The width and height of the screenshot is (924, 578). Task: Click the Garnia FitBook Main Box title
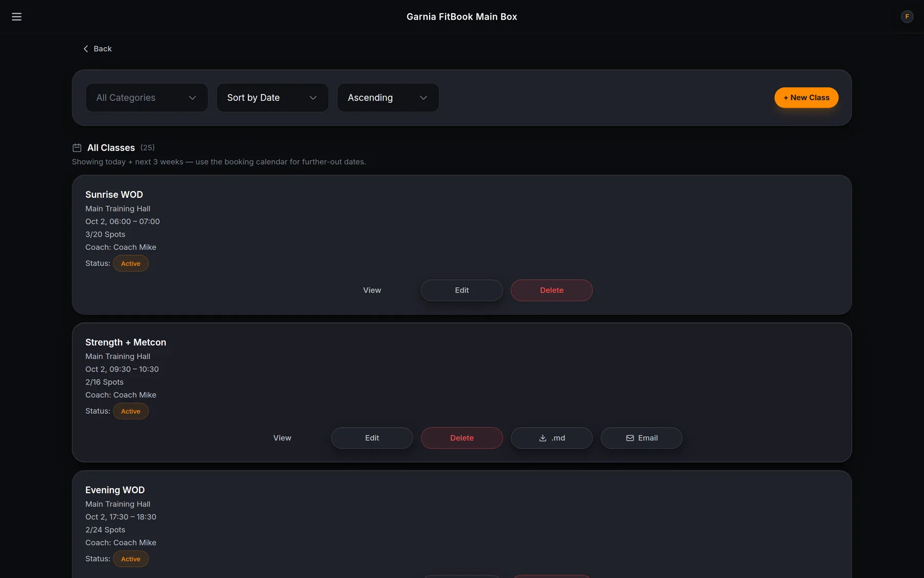click(x=462, y=16)
